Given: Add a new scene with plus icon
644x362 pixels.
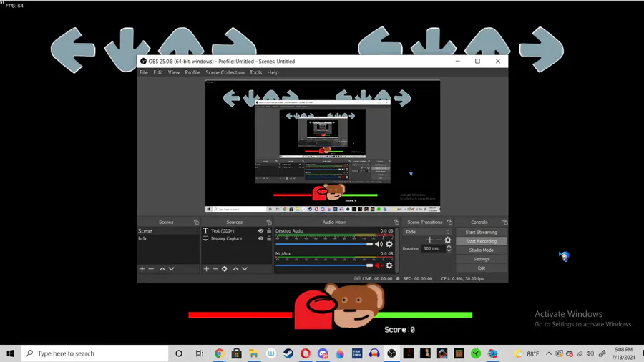Looking at the screenshot, I should point(142,269).
